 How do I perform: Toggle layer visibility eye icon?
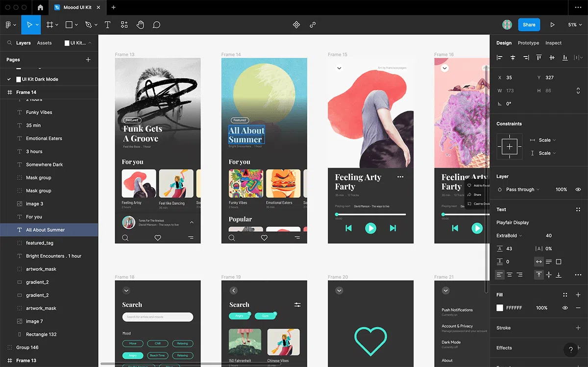pos(578,190)
